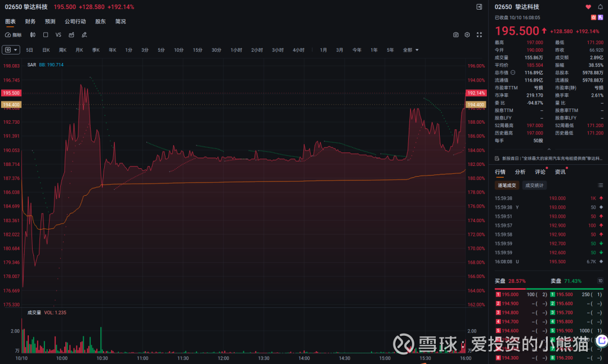Screen dimensions: 608x364
Task: Enter fullscreen chart mode
Action: [479, 35]
